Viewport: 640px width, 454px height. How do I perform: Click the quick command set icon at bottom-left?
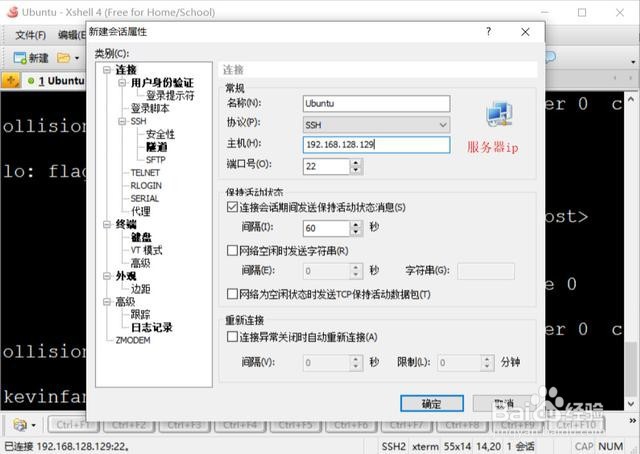(20, 425)
